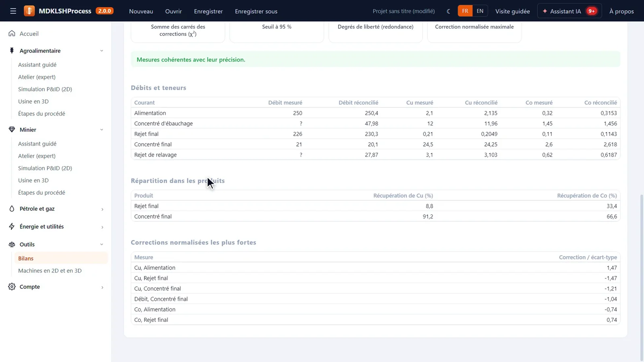Open Agroalimentaire Assistant guidé
The image size is (644, 362).
click(x=37, y=65)
